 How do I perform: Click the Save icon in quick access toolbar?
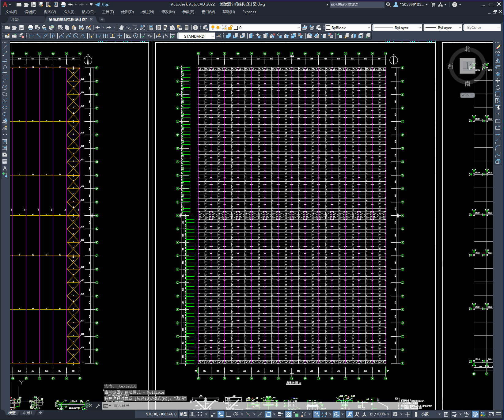34,5
